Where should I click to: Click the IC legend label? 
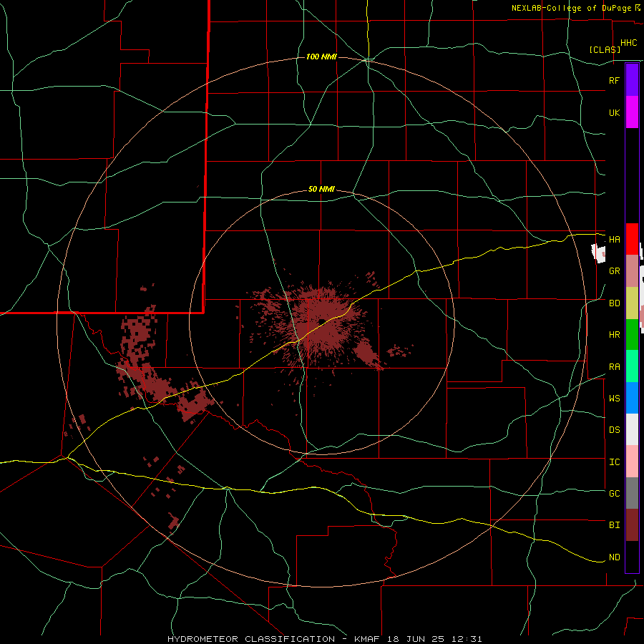point(614,462)
